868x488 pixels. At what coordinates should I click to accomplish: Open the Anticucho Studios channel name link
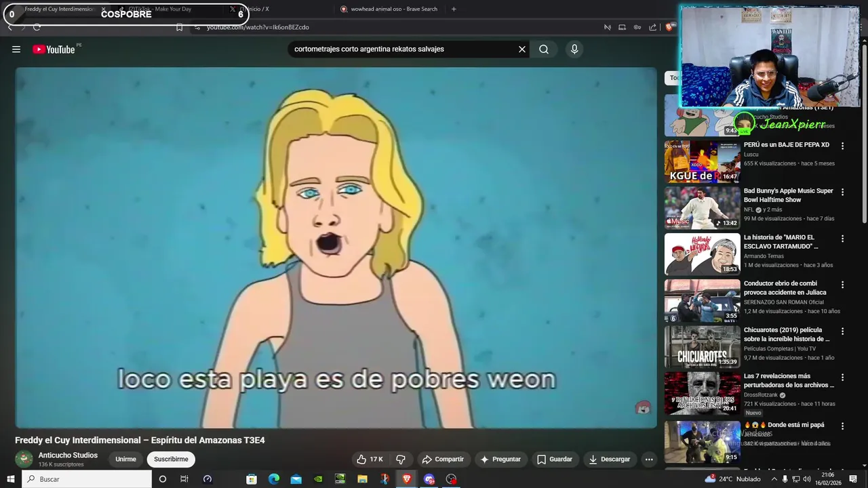(68, 455)
